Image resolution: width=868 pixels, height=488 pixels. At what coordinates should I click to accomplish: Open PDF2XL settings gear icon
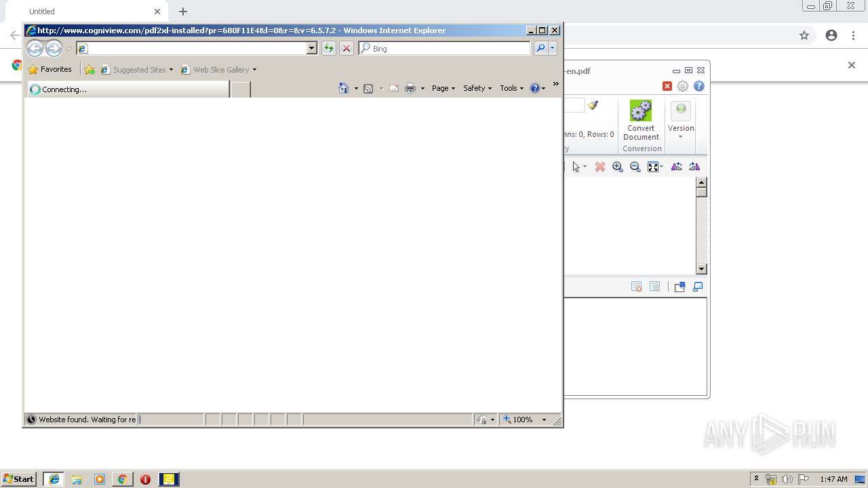[x=683, y=86]
